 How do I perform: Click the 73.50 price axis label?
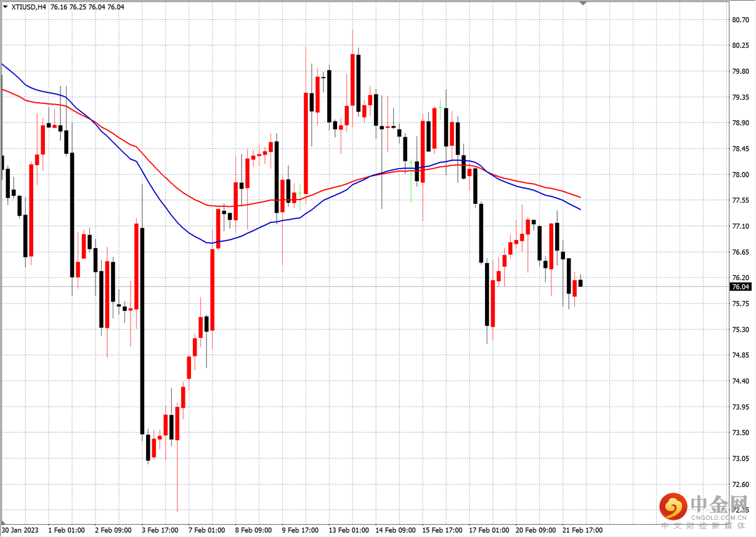point(740,433)
